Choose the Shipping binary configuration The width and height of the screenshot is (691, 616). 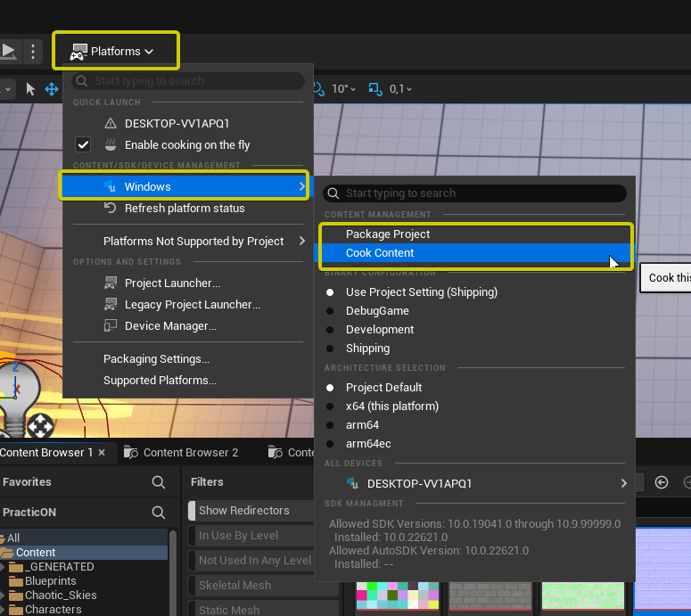(367, 349)
